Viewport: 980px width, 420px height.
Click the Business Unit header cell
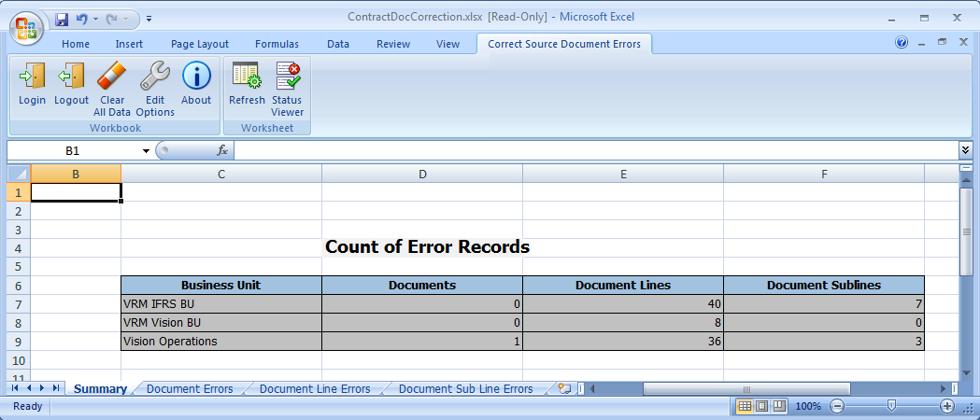[x=221, y=286]
